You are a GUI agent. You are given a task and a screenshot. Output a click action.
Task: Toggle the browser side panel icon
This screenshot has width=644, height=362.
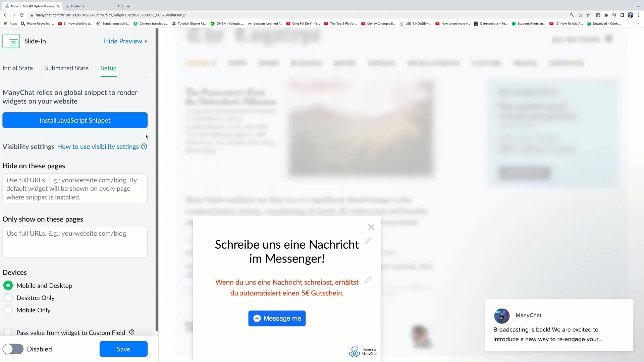[x=622, y=15]
